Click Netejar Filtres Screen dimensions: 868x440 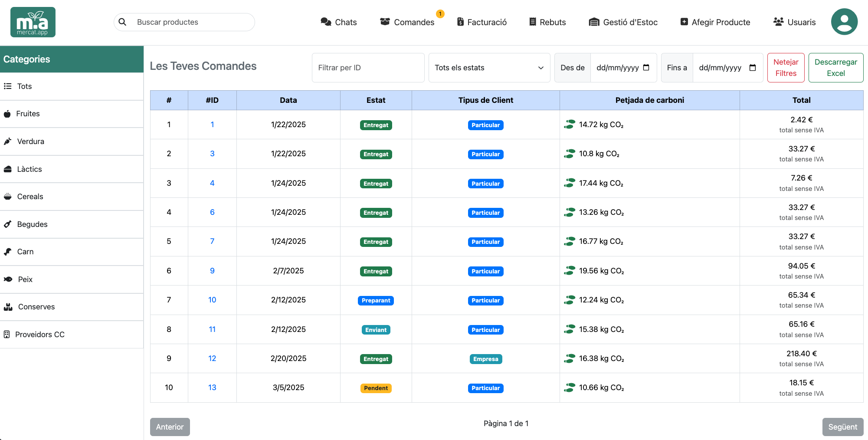tap(786, 67)
